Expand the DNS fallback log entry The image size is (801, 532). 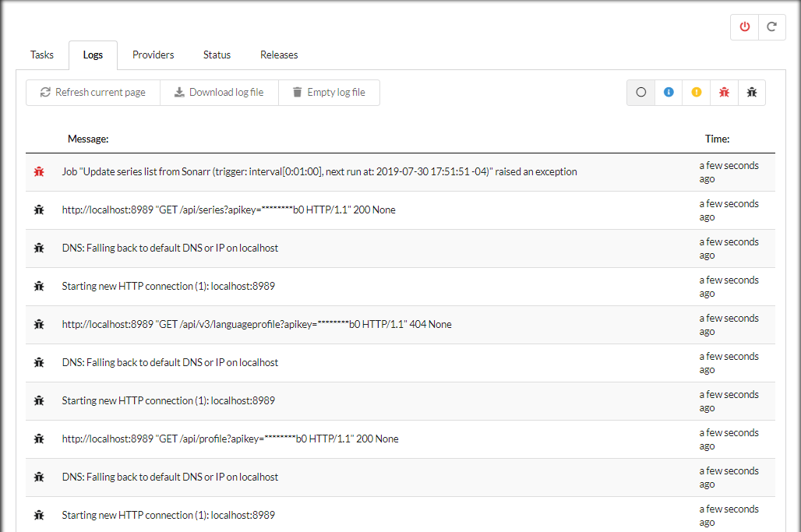170,248
